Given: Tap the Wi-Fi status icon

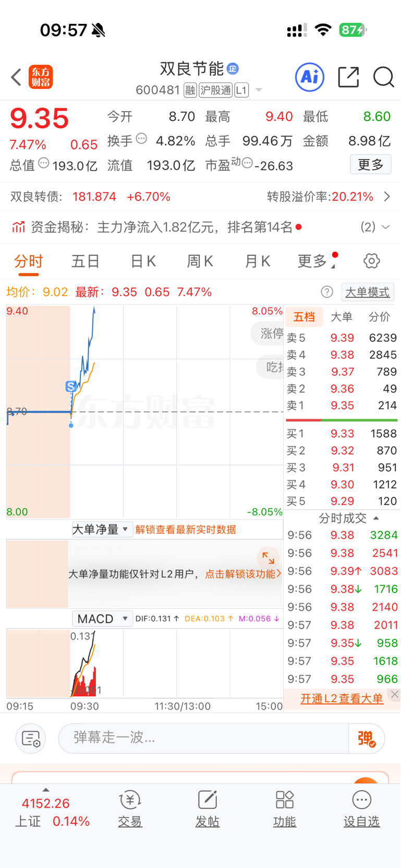Looking at the screenshot, I should point(323,30).
